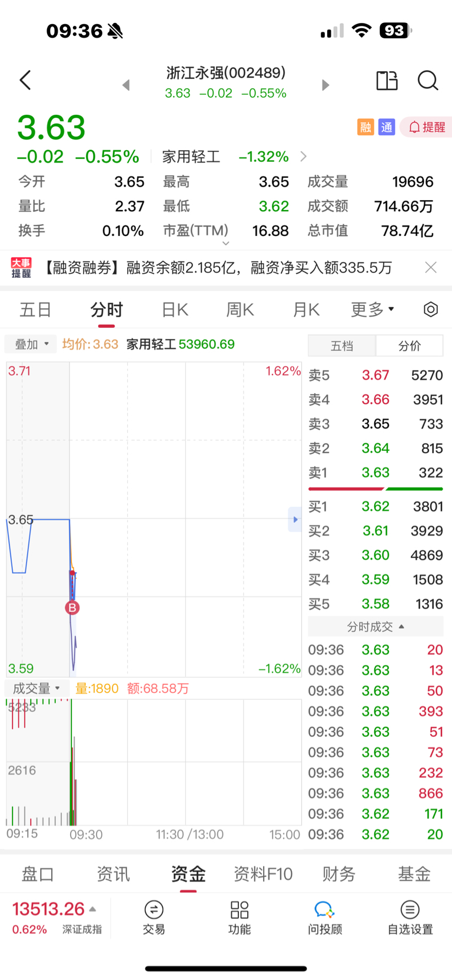Select the trade row with volume 866

(375, 793)
